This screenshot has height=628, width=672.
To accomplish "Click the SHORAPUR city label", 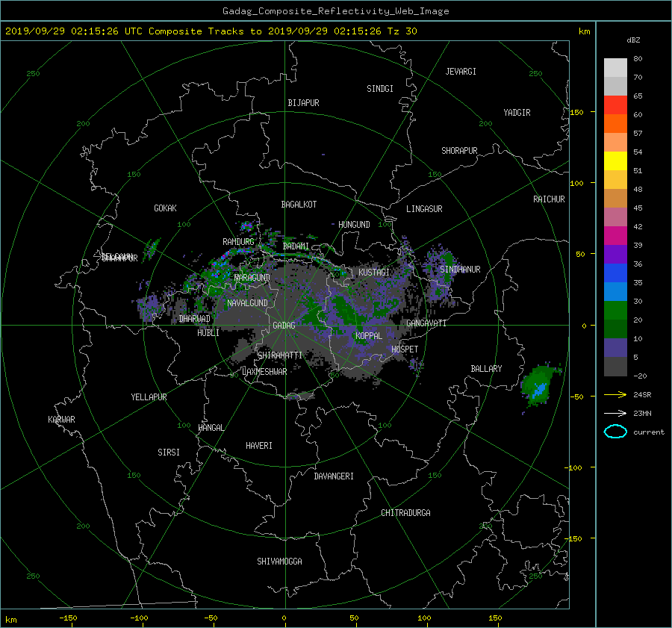I will click(x=459, y=150).
